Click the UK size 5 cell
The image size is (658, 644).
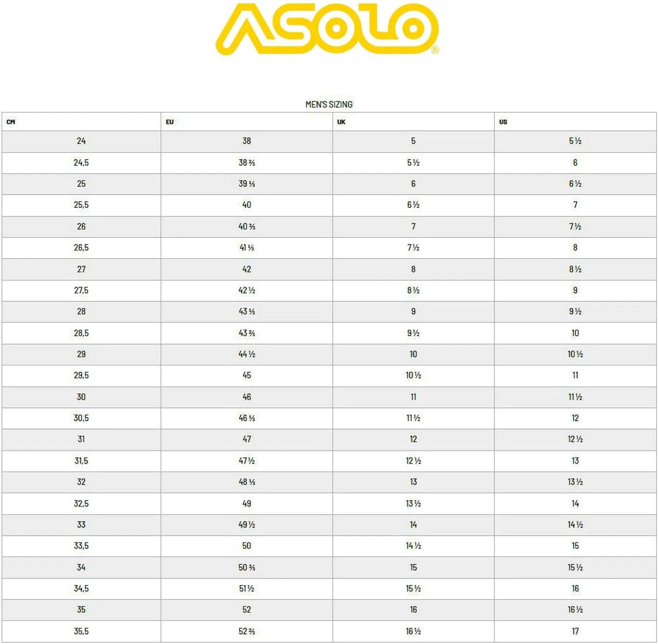413,141
